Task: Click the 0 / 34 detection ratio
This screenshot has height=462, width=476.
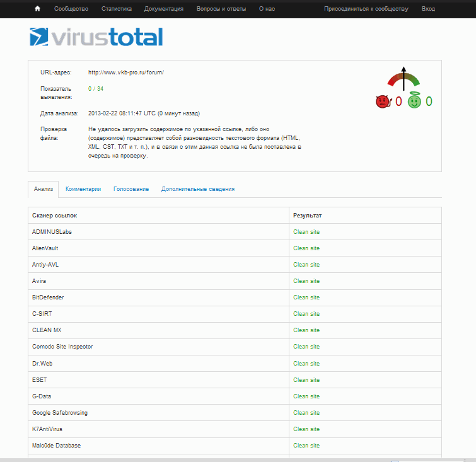Action: pyautogui.click(x=96, y=89)
